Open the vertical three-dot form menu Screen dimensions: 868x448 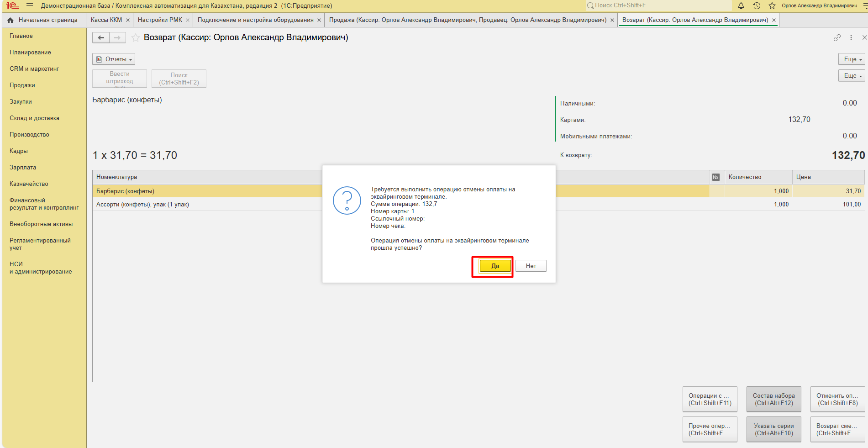(851, 38)
